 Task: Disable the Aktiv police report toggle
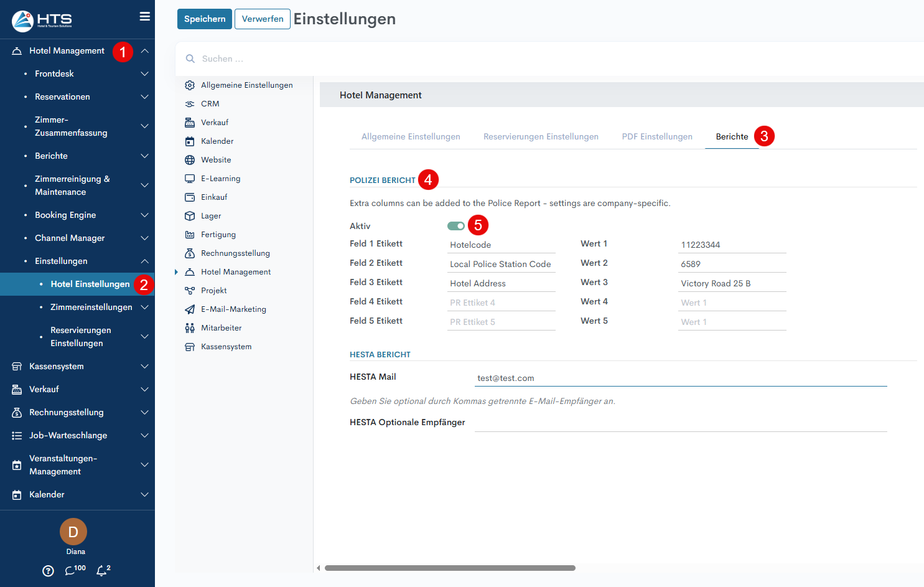pyautogui.click(x=455, y=226)
